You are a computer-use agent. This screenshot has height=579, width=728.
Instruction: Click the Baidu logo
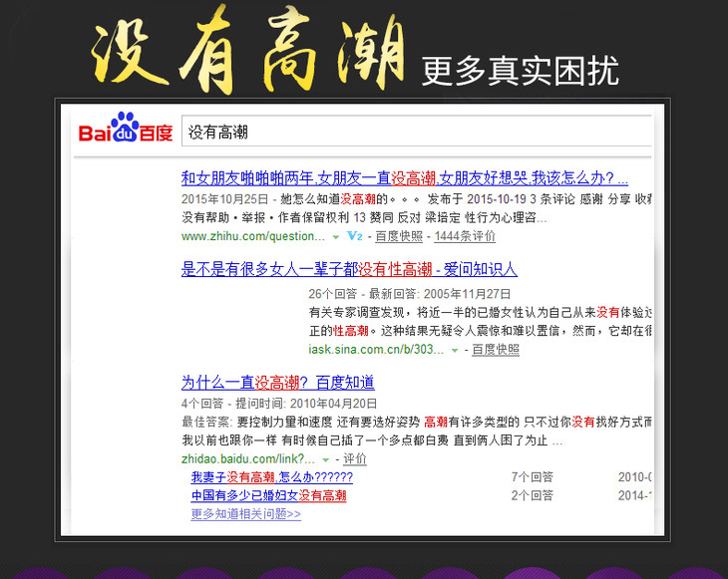pos(126,128)
